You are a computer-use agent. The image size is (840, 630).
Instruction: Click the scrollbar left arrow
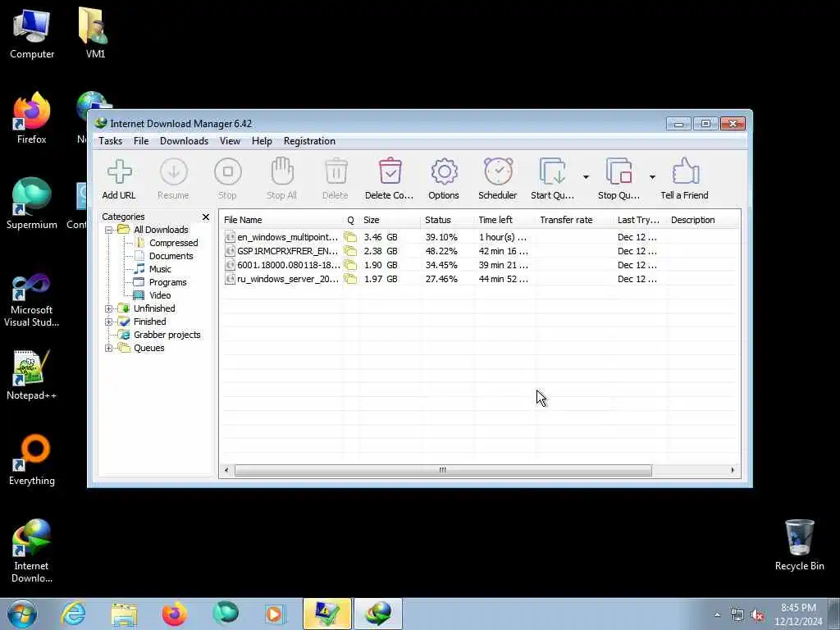[226, 470]
